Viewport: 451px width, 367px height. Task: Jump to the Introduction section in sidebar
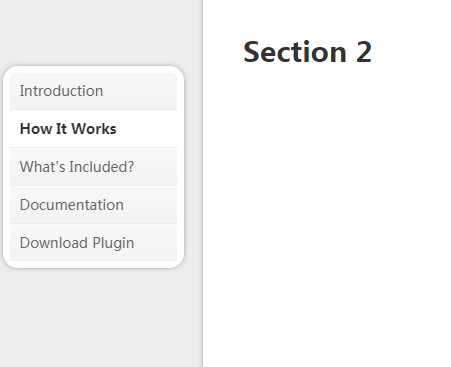(93, 91)
